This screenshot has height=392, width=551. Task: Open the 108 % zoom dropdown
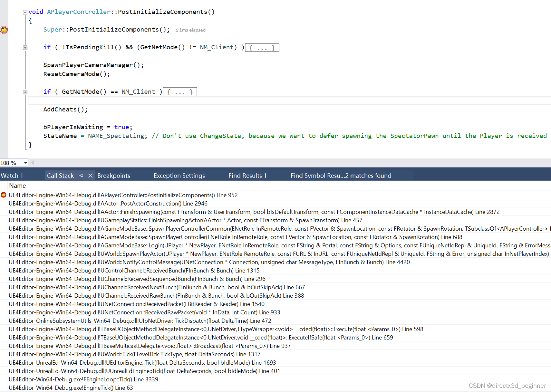point(25,163)
